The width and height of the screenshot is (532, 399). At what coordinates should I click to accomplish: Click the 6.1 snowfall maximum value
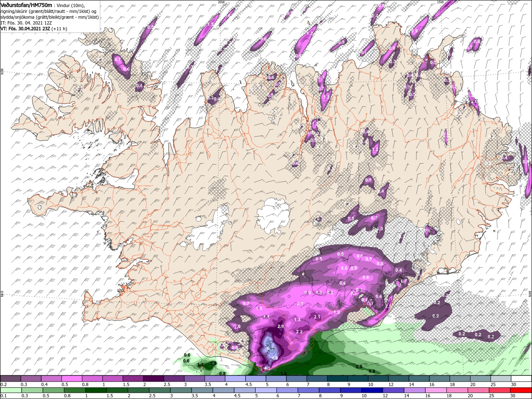pos(269,348)
